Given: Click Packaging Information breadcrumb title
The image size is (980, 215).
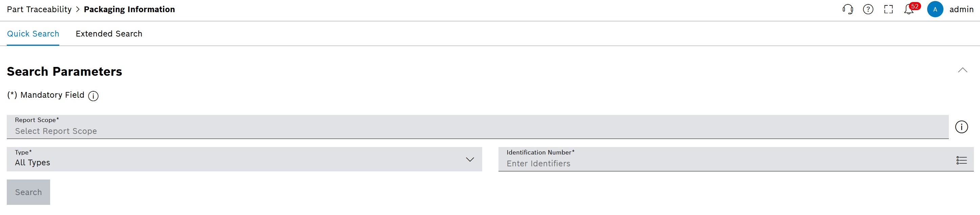Looking at the screenshot, I should click(x=129, y=9).
